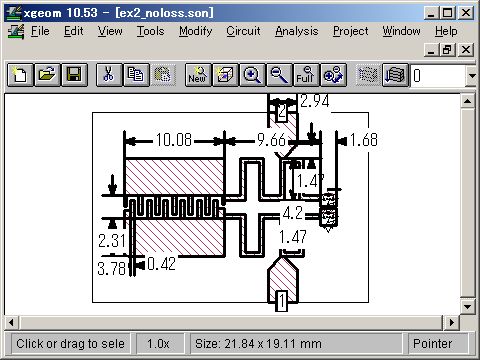Viewport: 480px width, 360px height.
Task: Open the Modify menu
Action: [196, 31]
